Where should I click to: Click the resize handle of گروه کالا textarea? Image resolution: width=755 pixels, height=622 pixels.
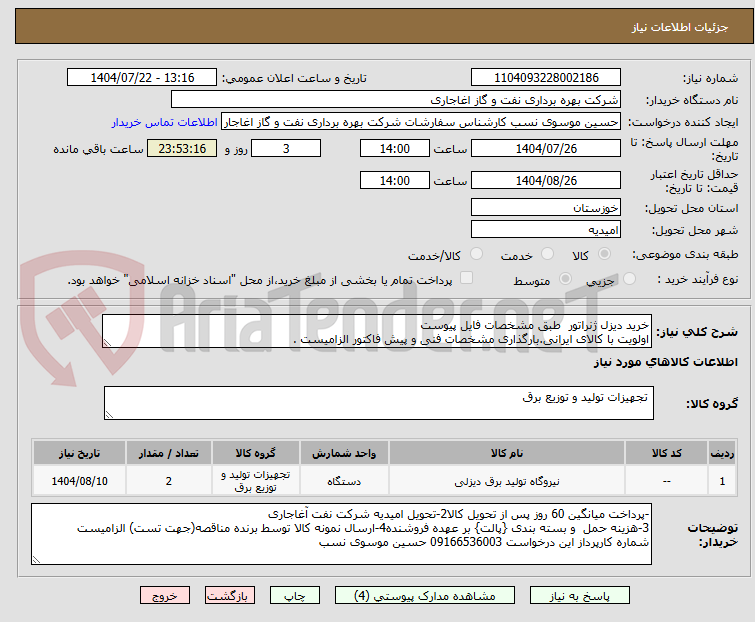(109, 415)
